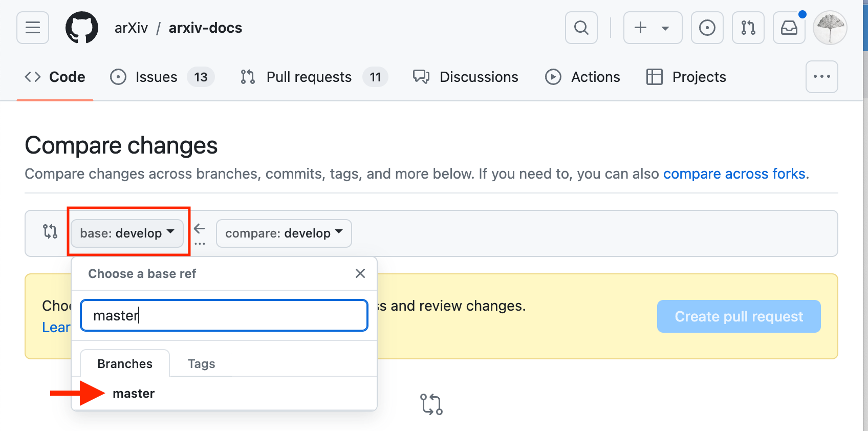Open the compare: develop dropdown

284,233
